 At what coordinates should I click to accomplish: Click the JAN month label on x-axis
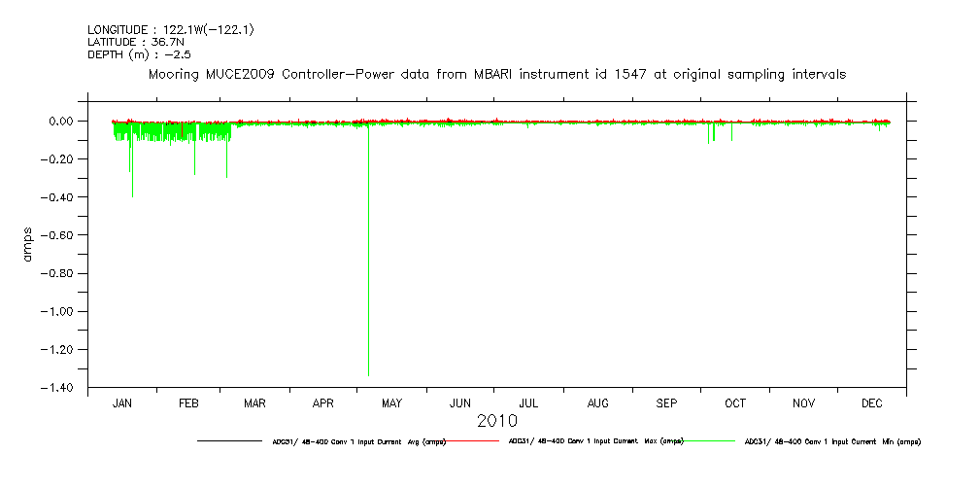click(x=122, y=402)
